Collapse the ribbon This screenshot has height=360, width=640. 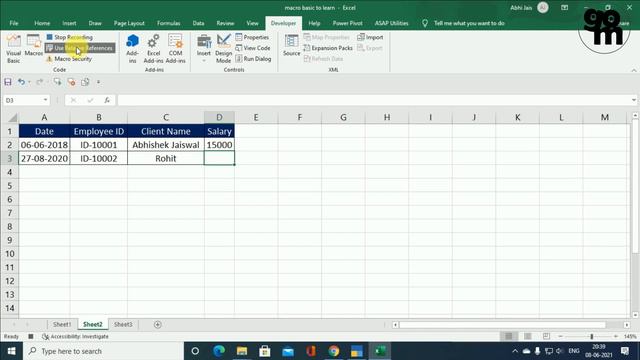tap(634, 70)
